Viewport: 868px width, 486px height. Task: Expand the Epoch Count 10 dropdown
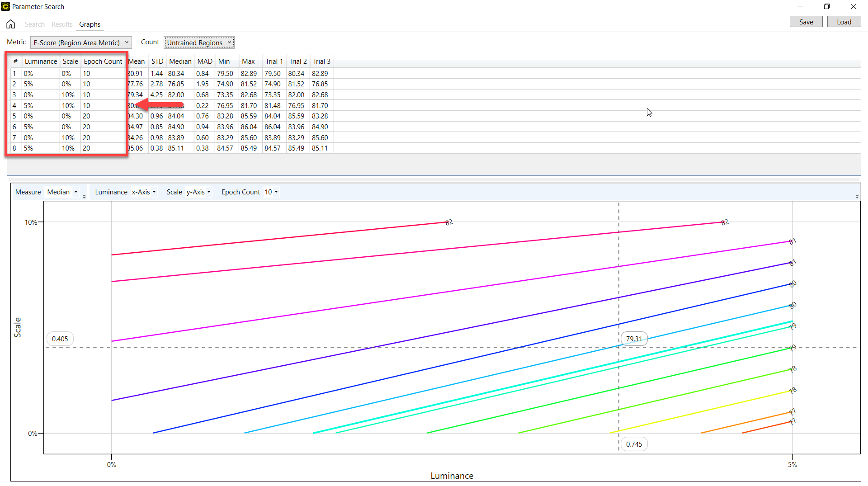coord(271,192)
